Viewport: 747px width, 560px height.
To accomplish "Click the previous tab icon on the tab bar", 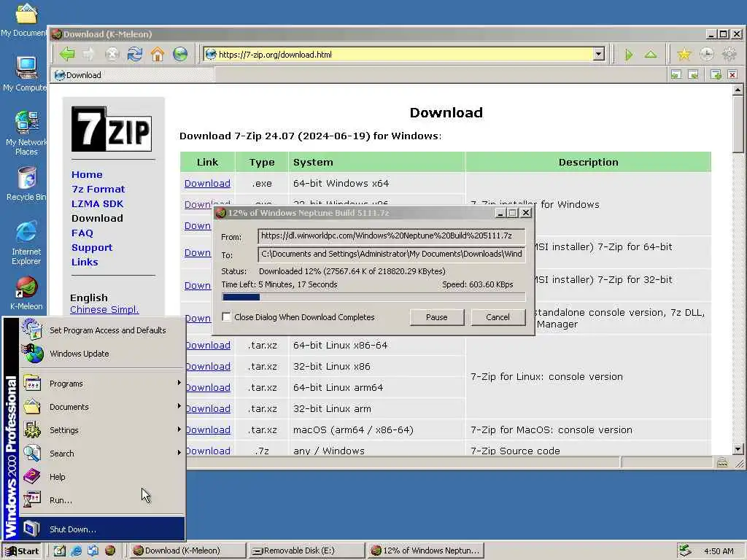I will [x=676, y=75].
